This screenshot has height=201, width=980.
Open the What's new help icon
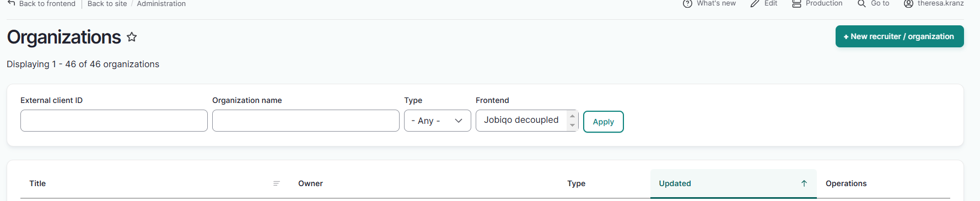[x=687, y=4]
